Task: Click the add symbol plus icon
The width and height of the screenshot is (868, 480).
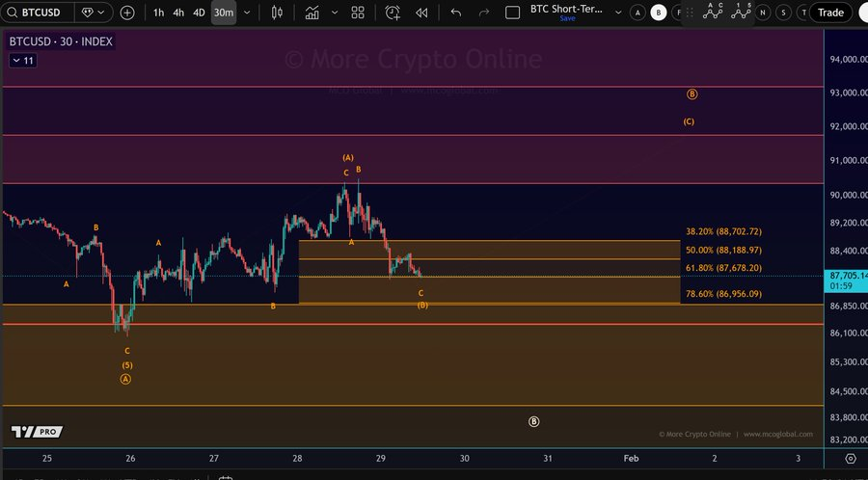Action: pos(127,13)
